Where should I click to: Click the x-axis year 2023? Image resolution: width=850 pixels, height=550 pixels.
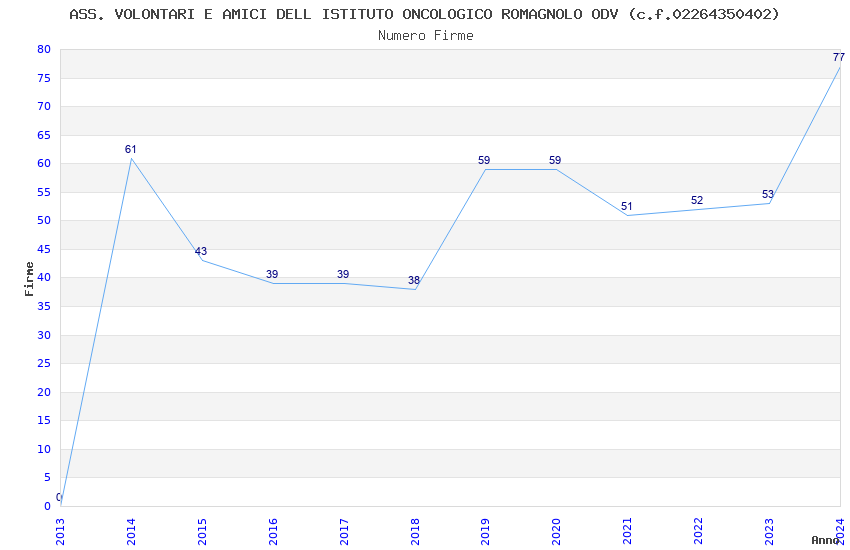tap(769, 531)
